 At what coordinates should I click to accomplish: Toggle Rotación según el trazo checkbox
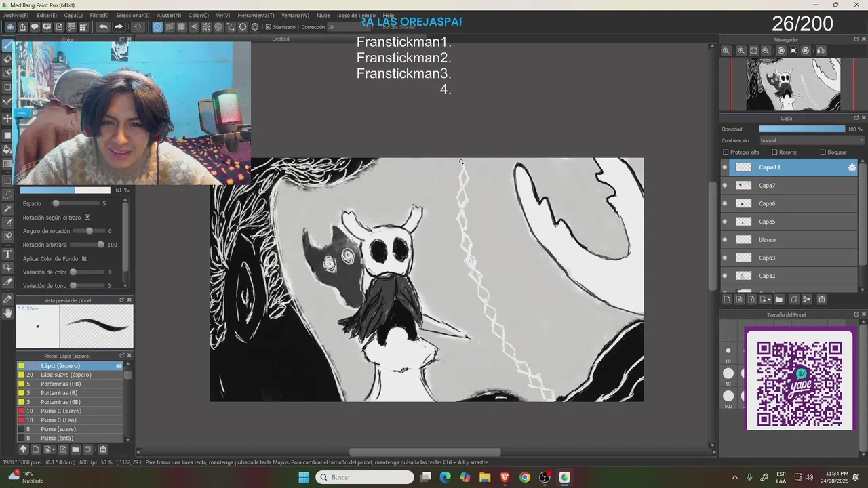[x=87, y=218]
